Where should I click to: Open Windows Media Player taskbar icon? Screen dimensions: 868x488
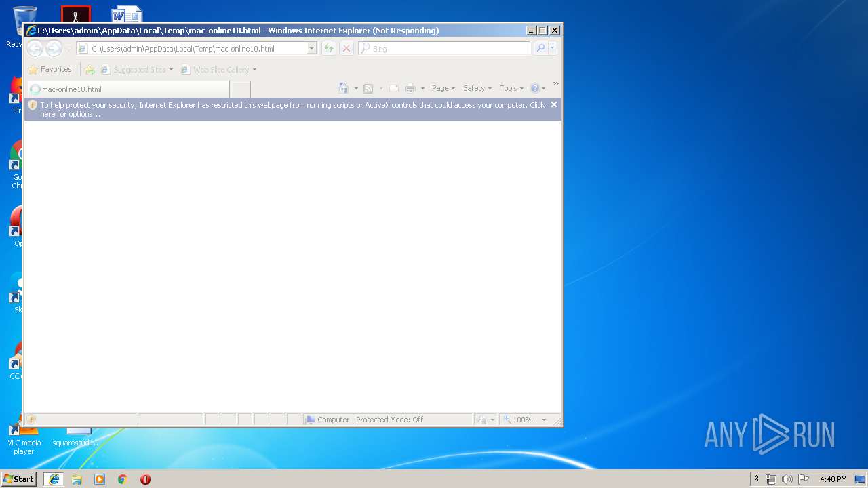click(100, 479)
